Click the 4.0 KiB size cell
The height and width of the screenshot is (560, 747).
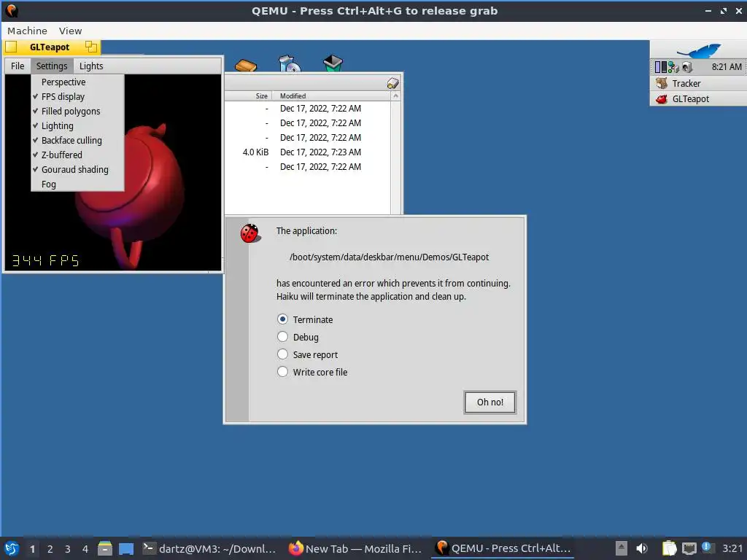coord(256,152)
